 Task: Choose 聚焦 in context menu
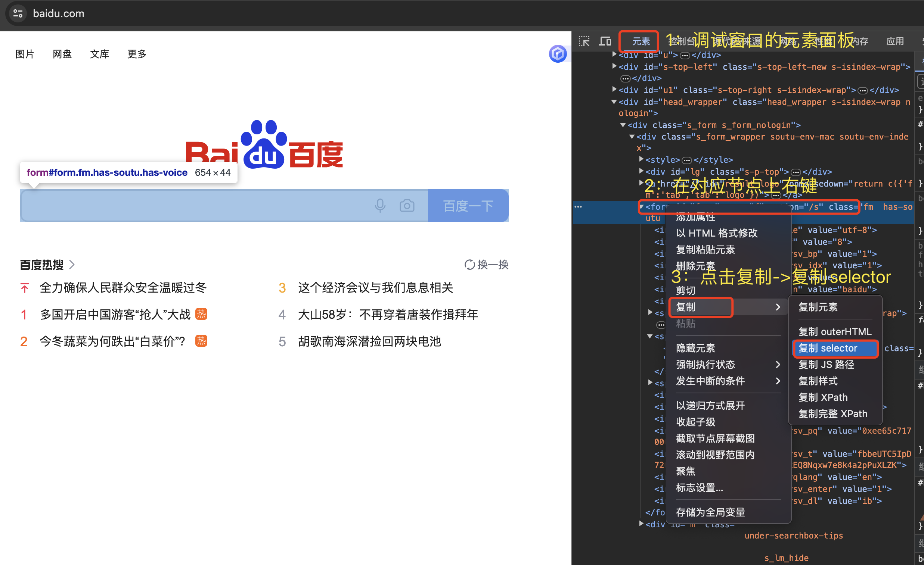[728, 471]
